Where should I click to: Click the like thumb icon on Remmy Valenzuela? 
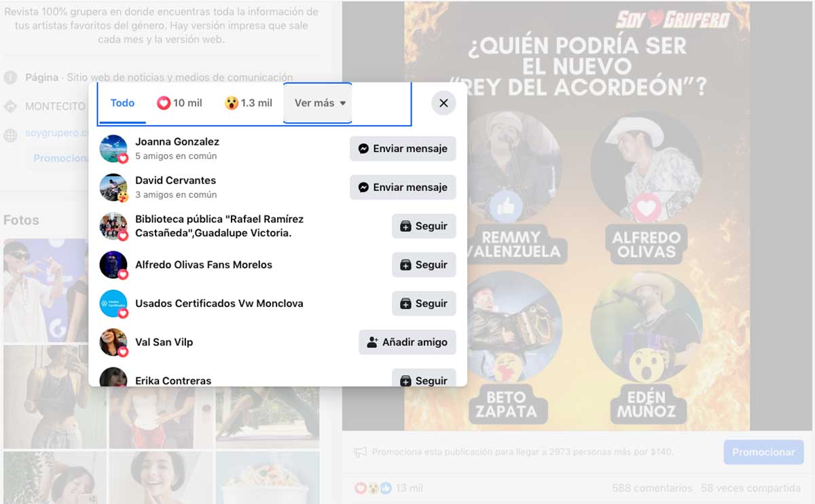click(506, 207)
